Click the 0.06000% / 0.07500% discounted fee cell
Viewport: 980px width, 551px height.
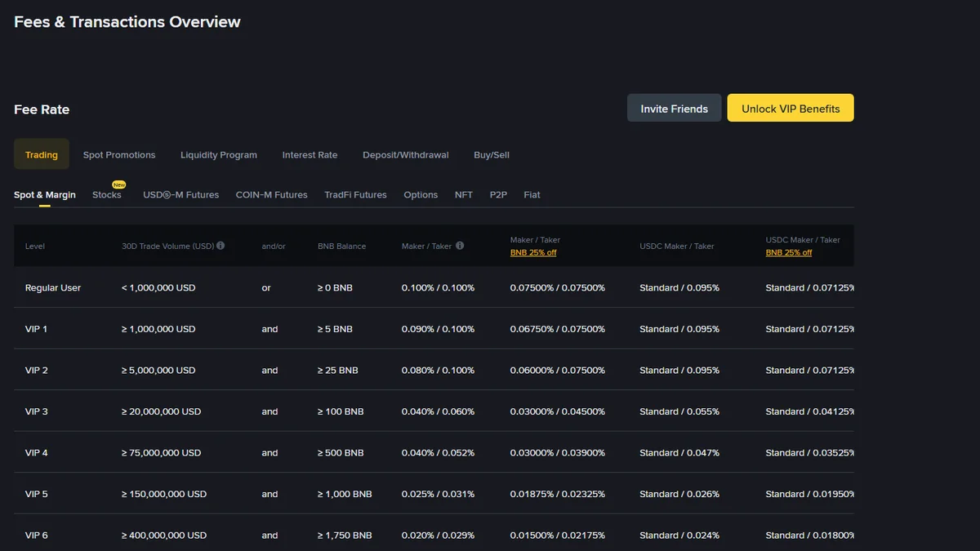coord(558,370)
